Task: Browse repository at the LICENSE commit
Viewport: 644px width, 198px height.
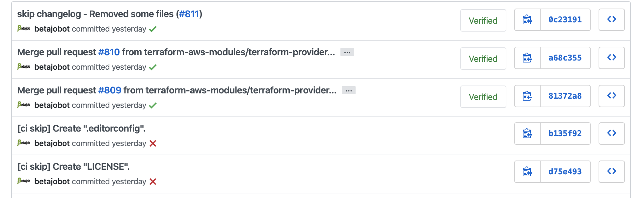Action: (x=611, y=171)
